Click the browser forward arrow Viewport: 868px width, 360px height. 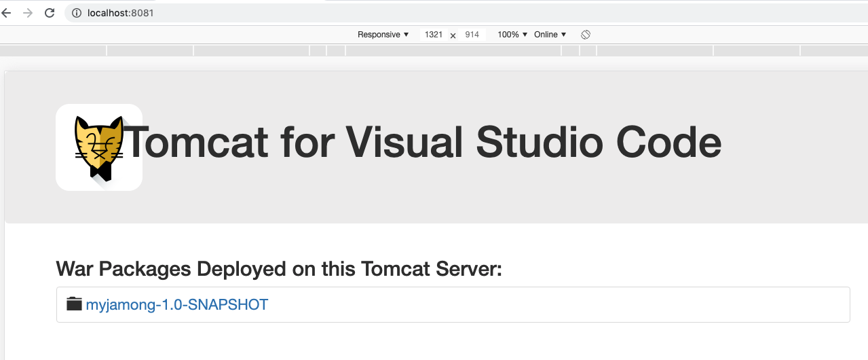28,13
